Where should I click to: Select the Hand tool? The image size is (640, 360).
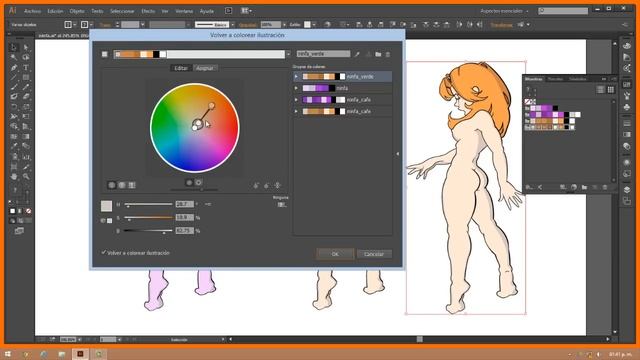pos(13,176)
